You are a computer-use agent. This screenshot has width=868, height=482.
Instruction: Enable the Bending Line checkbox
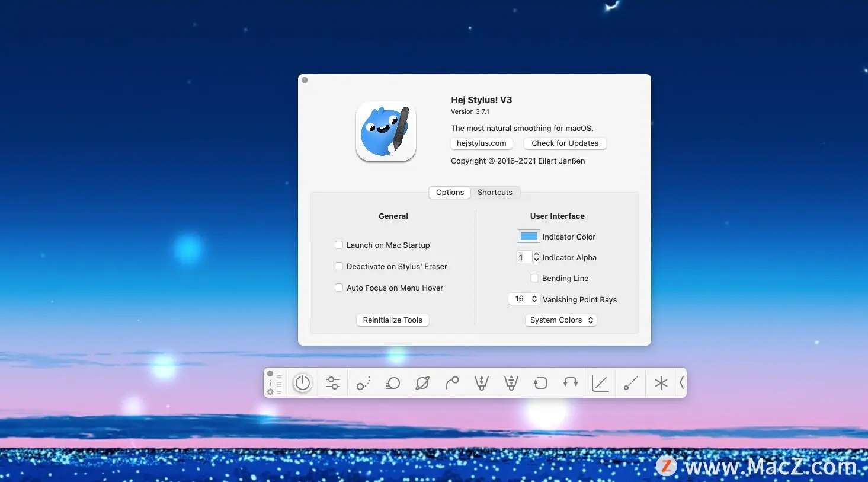pos(534,278)
